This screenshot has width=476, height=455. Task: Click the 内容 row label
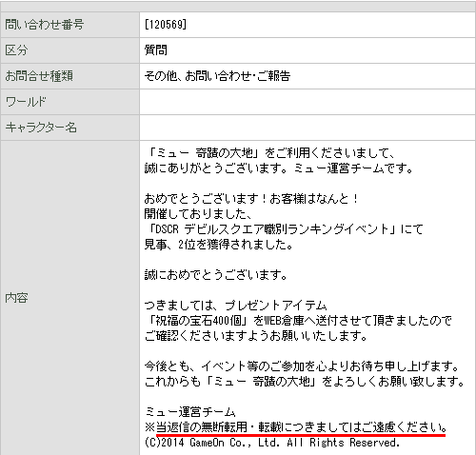pos(16,298)
